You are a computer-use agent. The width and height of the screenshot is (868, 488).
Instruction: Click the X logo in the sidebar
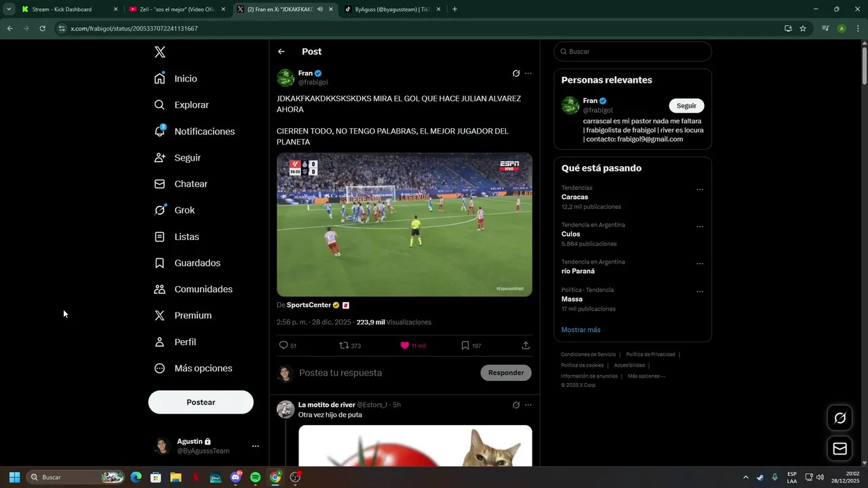[x=159, y=52]
